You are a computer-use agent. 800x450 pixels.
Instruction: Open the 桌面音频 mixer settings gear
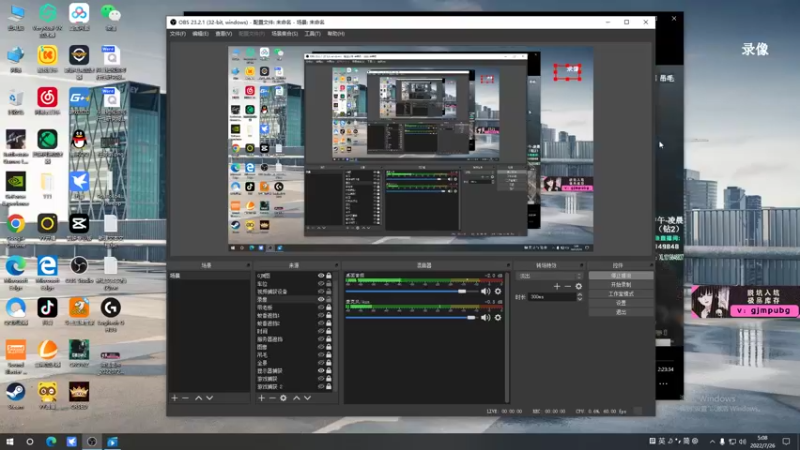pyautogui.click(x=498, y=291)
